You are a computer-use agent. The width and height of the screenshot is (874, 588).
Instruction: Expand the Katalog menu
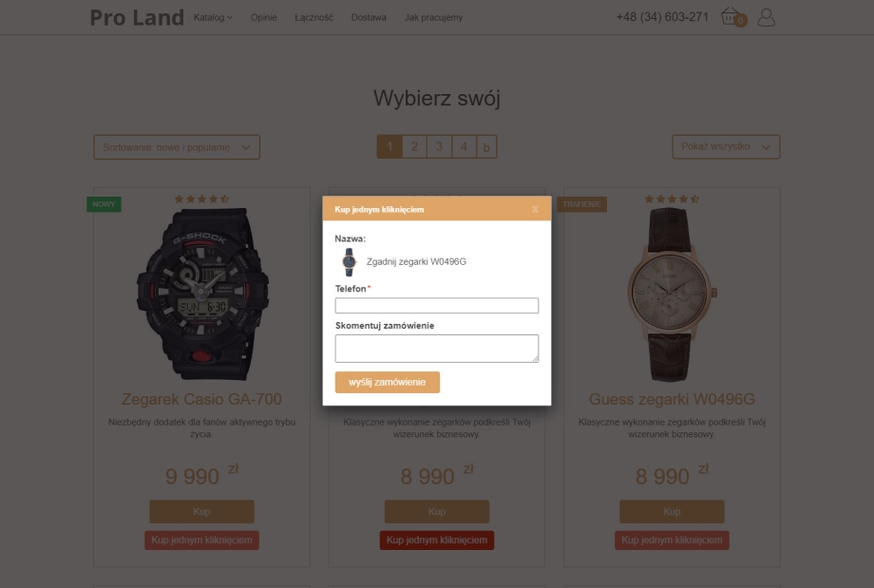pyautogui.click(x=213, y=17)
